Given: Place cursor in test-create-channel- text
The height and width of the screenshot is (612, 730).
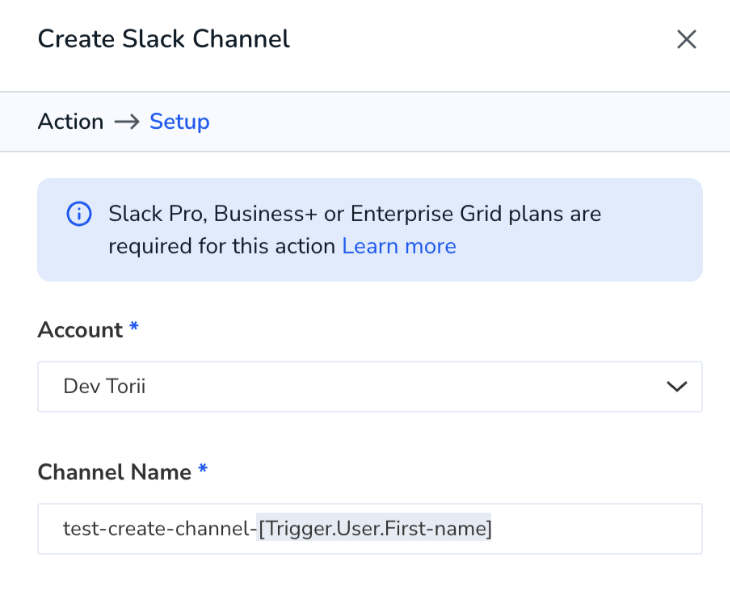Looking at the screenshot, I should (x=160, y=529).
